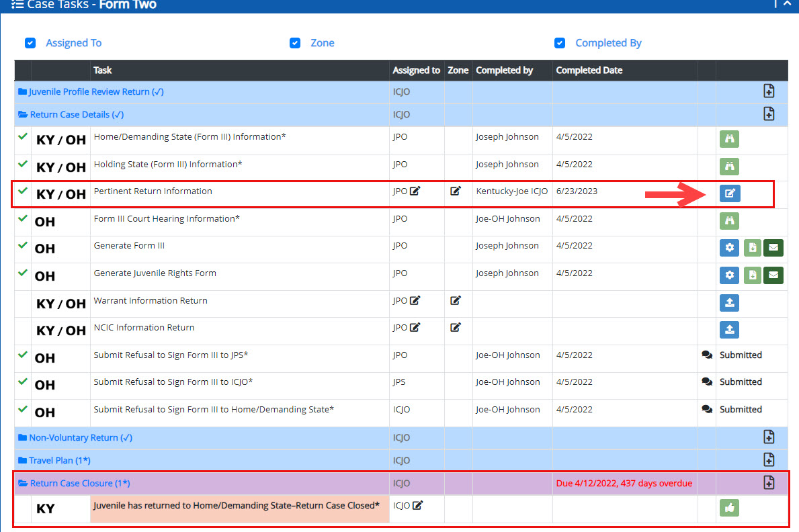
Task: Click Kentucky-Joe ICJO completed-by cell
Action: point(512,191)
